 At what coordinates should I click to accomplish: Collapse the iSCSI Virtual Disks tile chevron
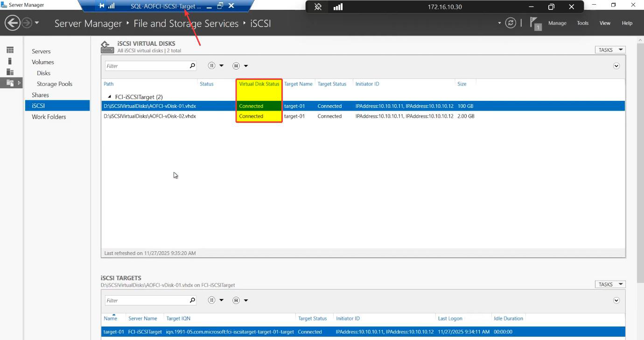(x=616, y=66)
